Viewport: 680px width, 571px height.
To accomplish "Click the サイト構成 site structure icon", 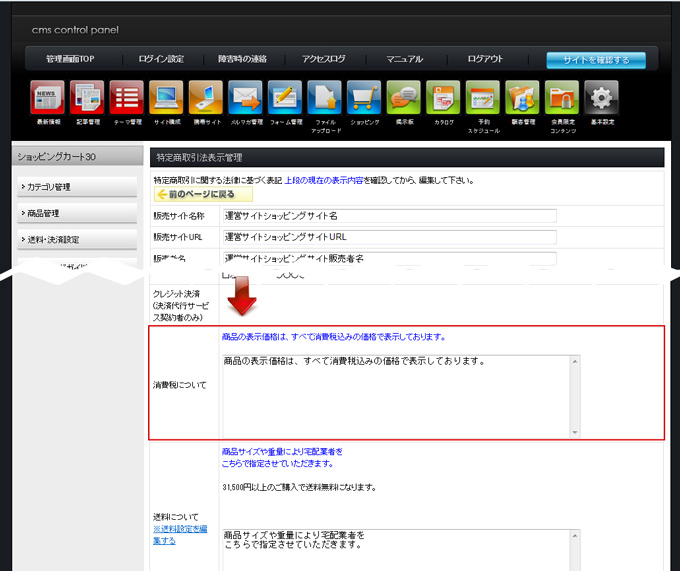I will tap(166, 98).
